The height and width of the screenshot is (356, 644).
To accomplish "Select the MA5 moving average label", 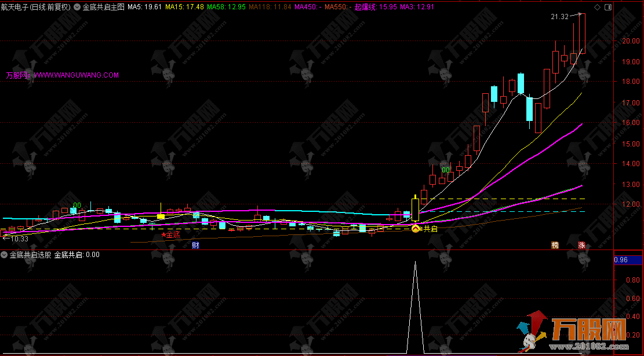I will click(144, 8).
